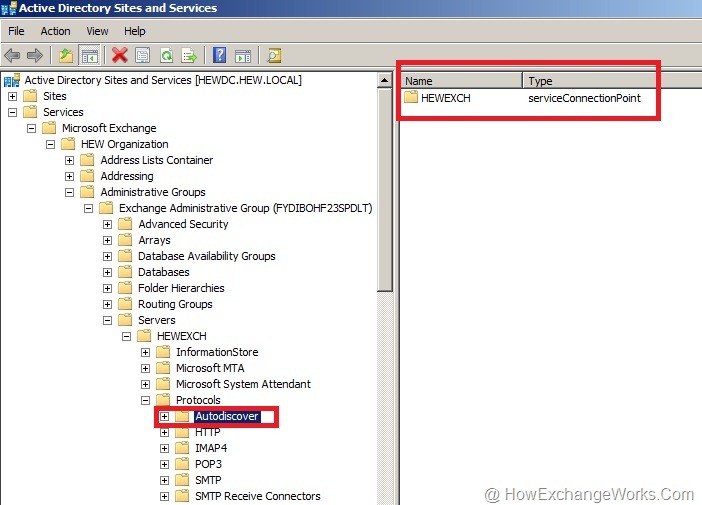Screen dimensions: 702x505
Task: Select the Microsoft System Attendant item
Action: 243,384
